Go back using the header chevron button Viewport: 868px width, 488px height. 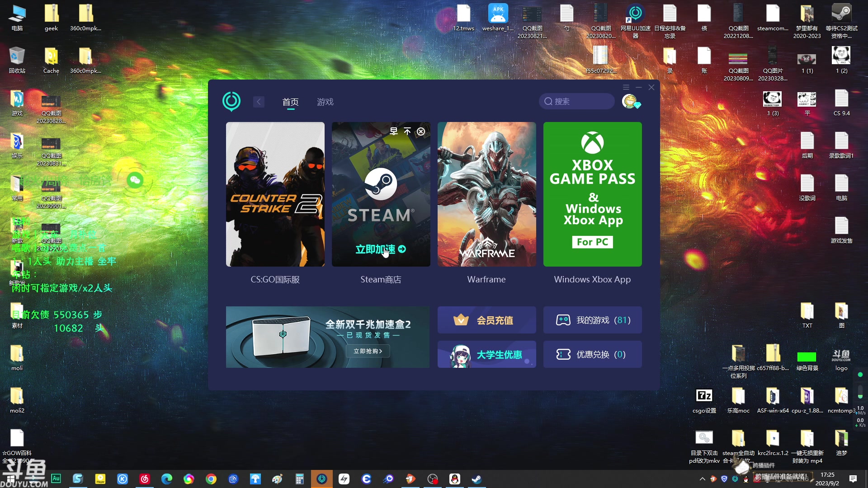pos(259,102)
